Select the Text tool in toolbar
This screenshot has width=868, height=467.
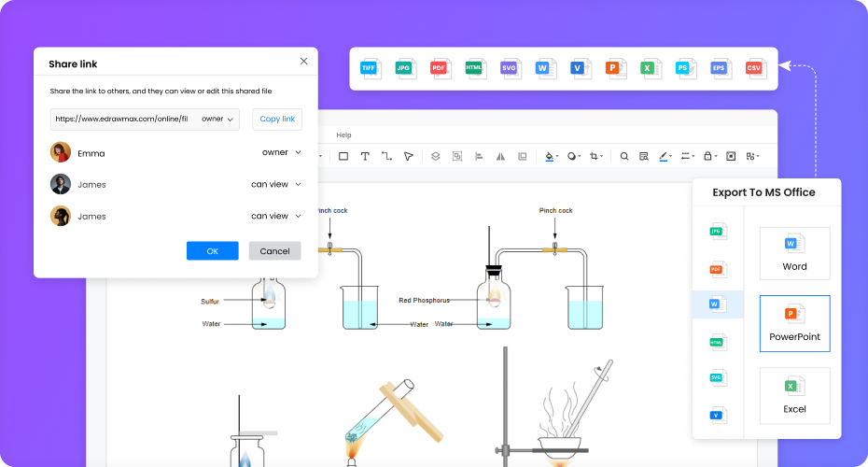[365, 156]
